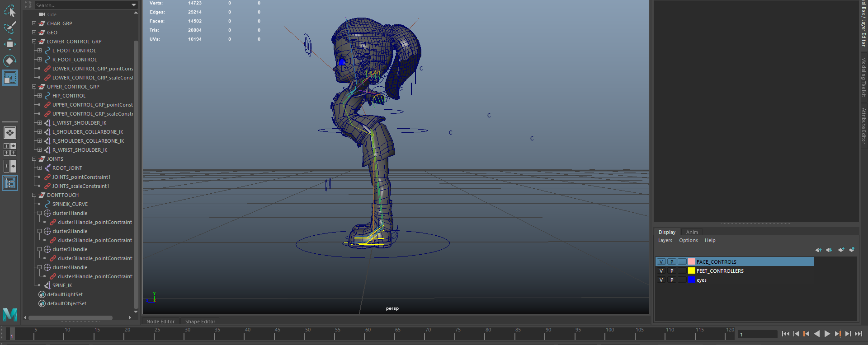
Task: Toggle playback P box for FACE_CONTROLS layer
Action: pos(672,262)
